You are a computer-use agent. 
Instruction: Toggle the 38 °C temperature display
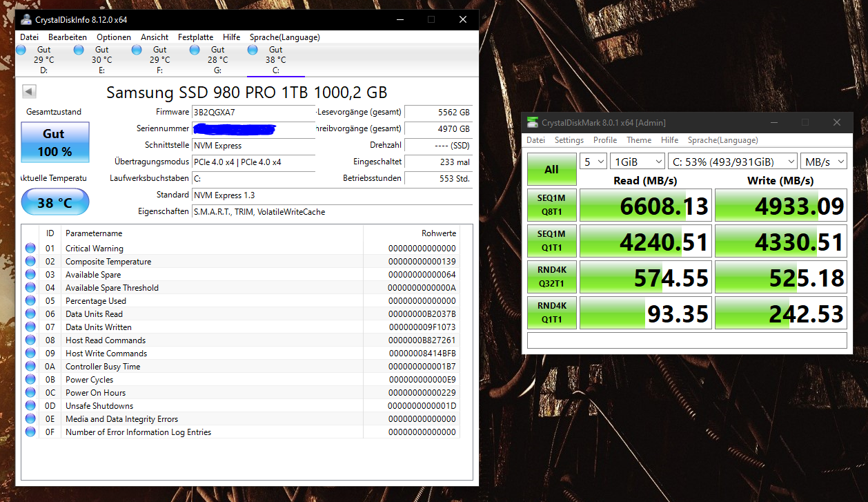(x=55, y=202)
